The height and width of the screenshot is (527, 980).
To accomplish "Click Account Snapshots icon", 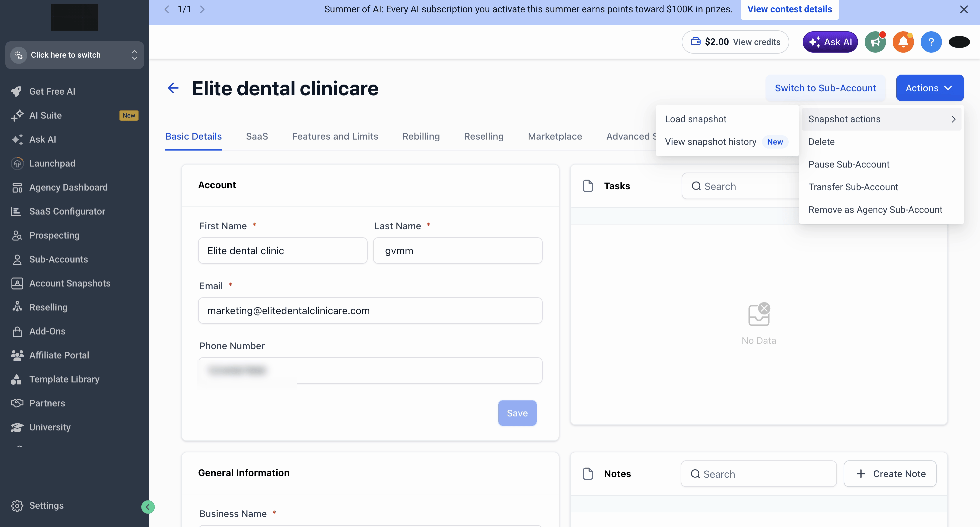I will coord(17,283).
